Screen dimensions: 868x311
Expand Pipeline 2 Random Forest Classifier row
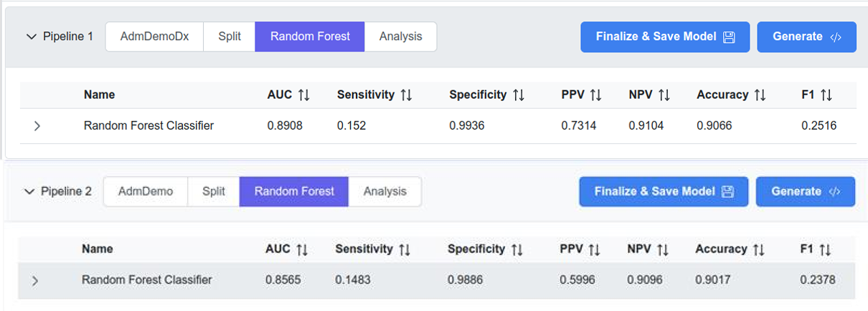35,280
